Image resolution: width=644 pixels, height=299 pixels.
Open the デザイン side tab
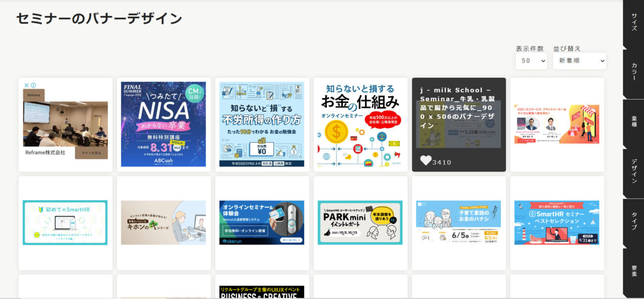(634, 172)
